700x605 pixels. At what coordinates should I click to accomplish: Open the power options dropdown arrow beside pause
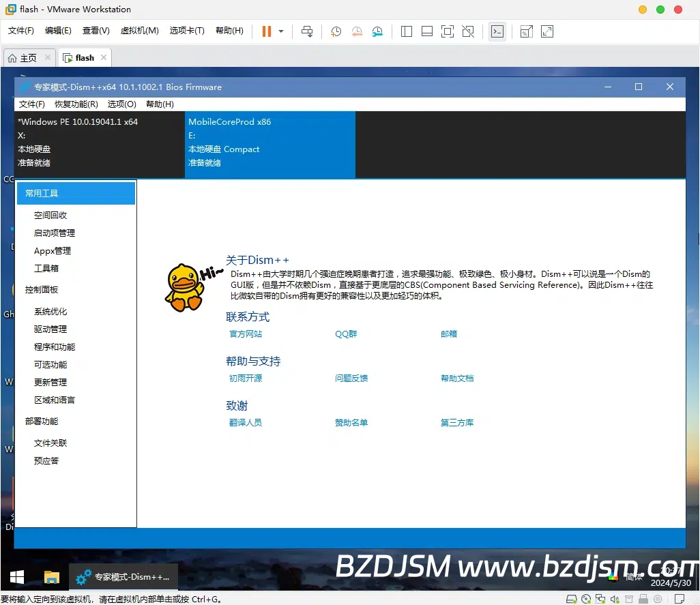tap(281, 31)
